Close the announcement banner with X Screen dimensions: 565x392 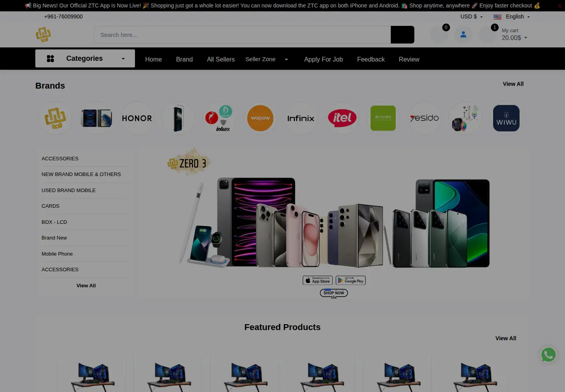tap(560, 5)
